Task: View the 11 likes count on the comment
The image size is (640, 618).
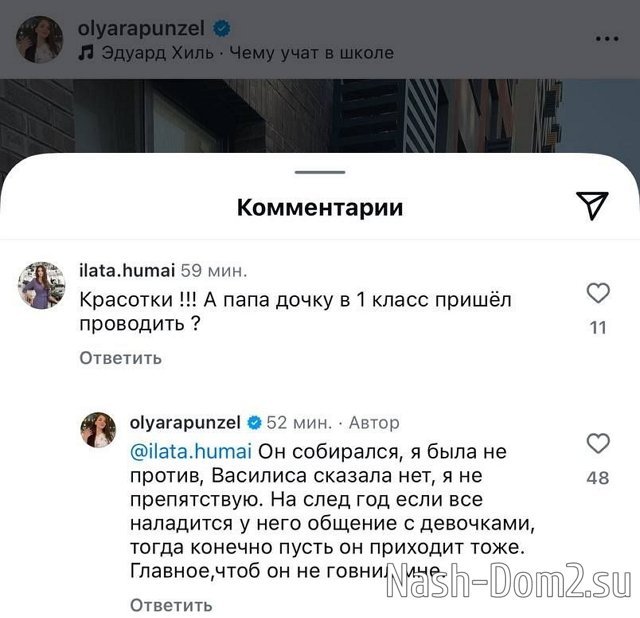Action: point(598,328)
